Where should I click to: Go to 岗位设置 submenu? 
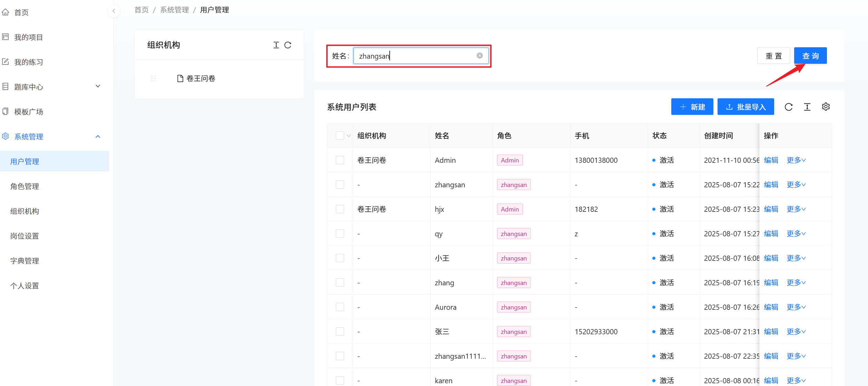25,236
